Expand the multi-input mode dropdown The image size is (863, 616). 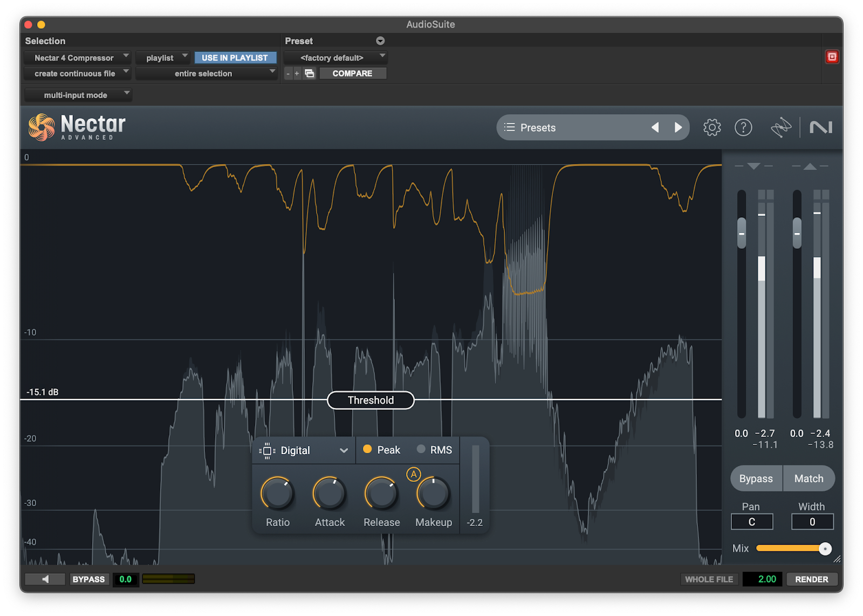(x=78, y=95)
